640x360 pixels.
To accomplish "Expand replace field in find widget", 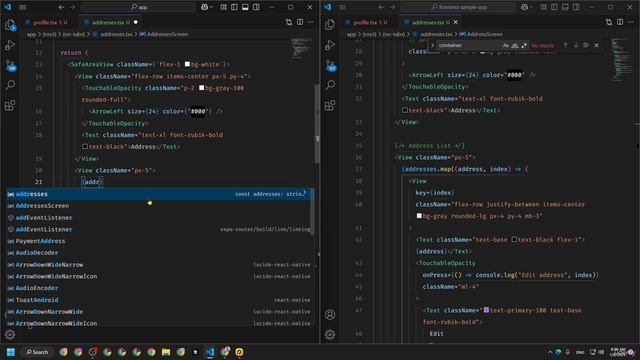I will click(433, 45).
